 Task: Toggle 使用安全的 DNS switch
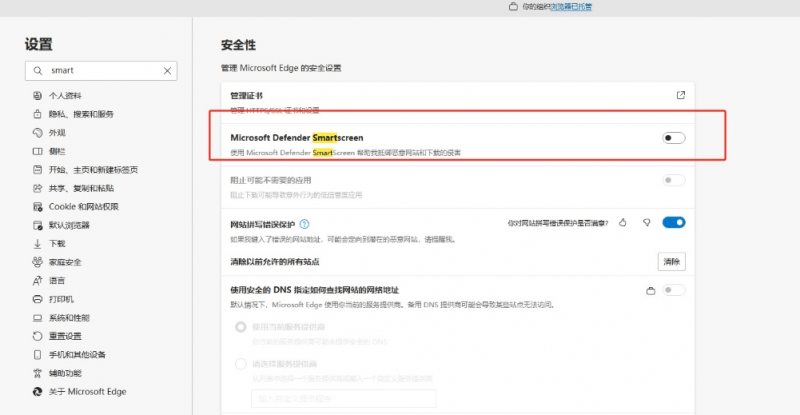tap(673, 290)
